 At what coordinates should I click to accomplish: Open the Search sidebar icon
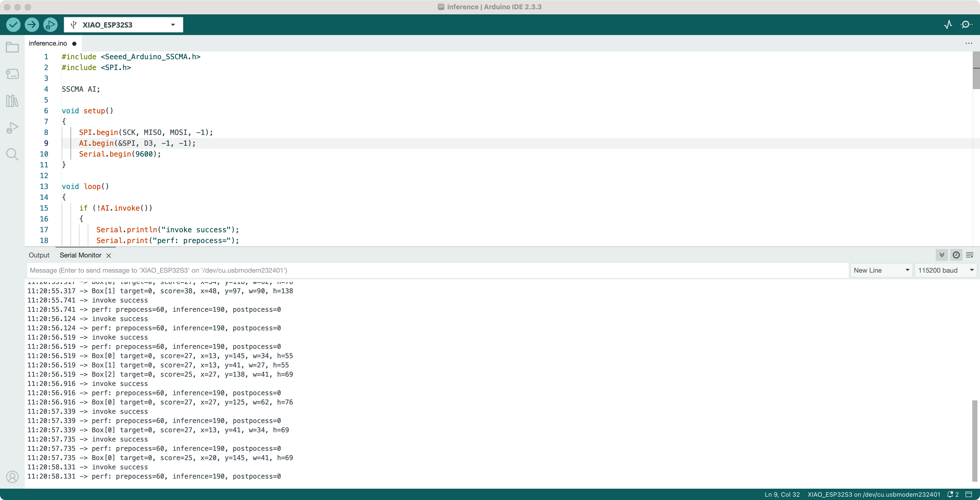click(12, 154)
